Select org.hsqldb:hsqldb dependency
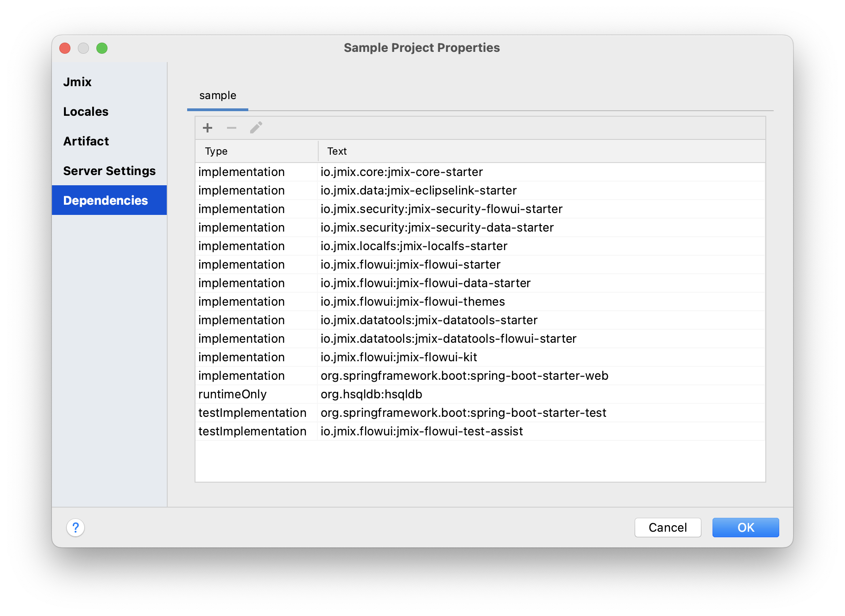The image size is (845, 616). click(480, 394)
